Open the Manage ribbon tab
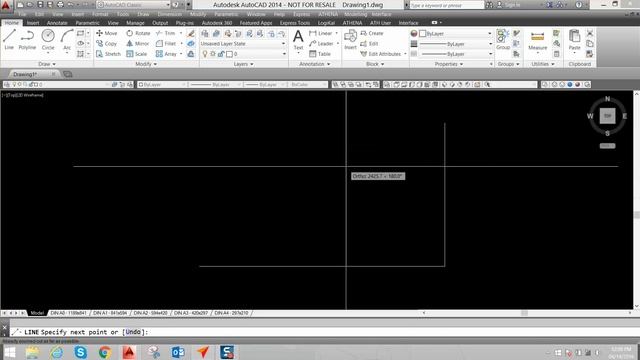Viewport: 640px width, 360px height. (135, 23)
